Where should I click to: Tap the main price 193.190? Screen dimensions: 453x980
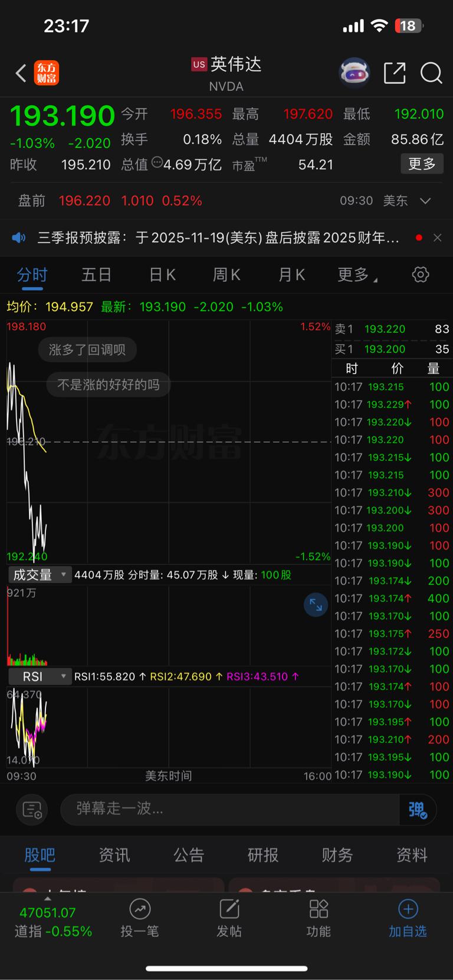(63, 116)
